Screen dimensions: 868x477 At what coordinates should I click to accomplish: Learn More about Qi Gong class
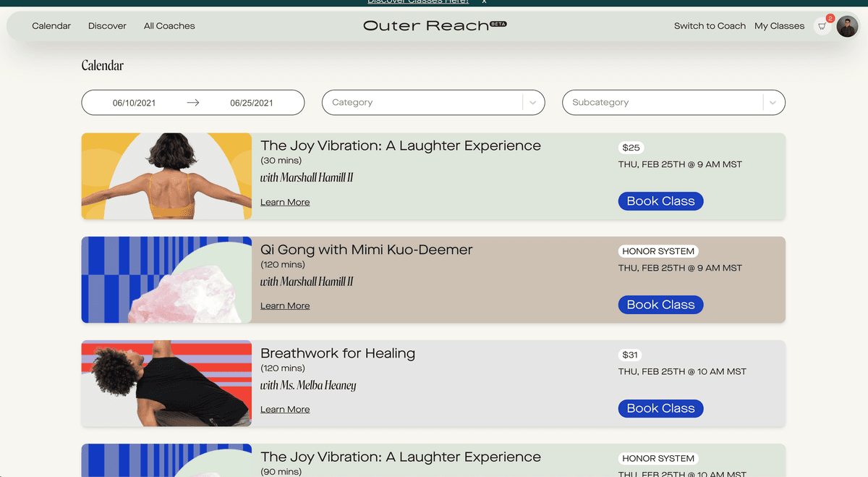(x=285, y=306)
